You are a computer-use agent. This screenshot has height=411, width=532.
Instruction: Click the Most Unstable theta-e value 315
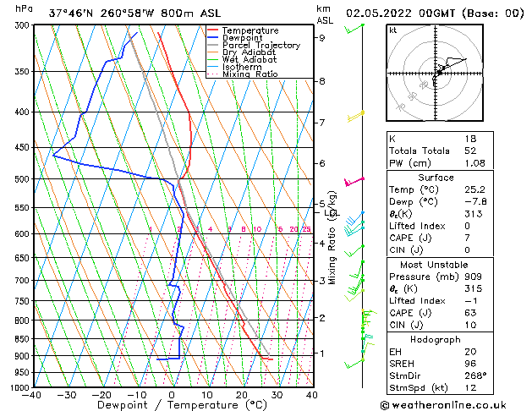click(474, 288)
